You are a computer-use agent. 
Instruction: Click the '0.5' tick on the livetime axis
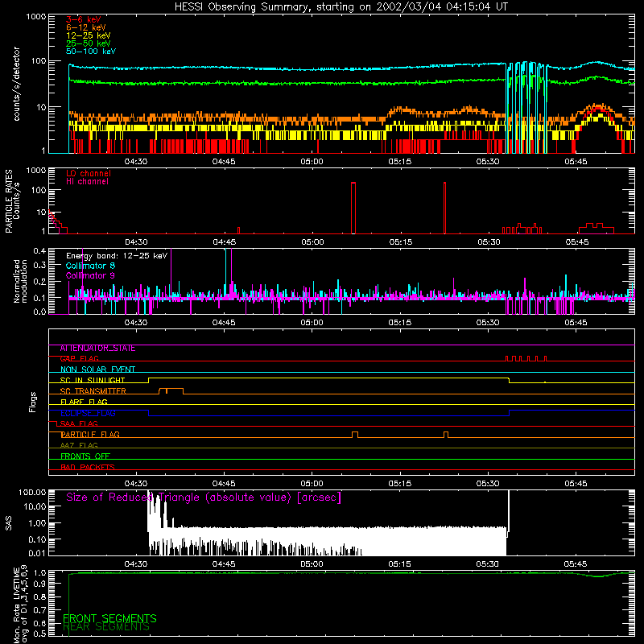[39, 634]
